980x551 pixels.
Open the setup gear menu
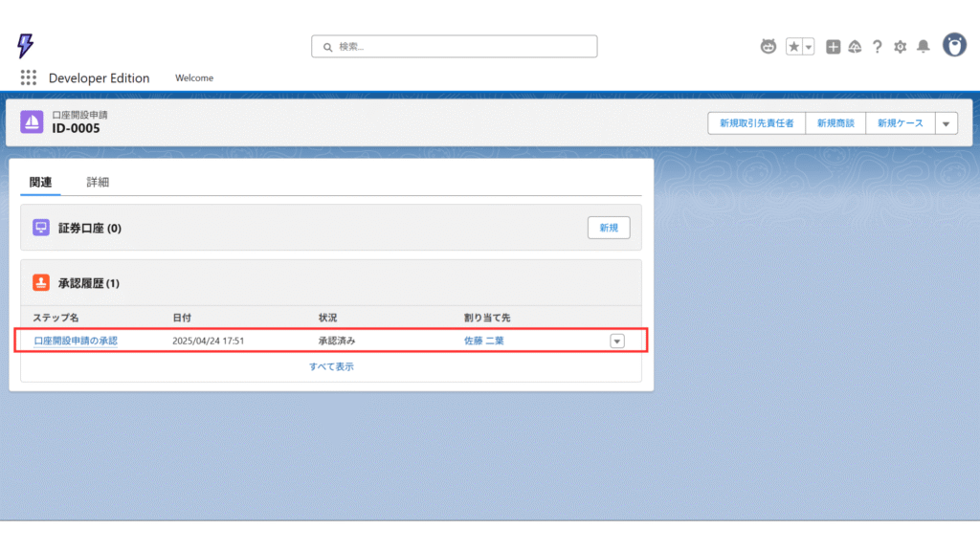coord(900,46)
